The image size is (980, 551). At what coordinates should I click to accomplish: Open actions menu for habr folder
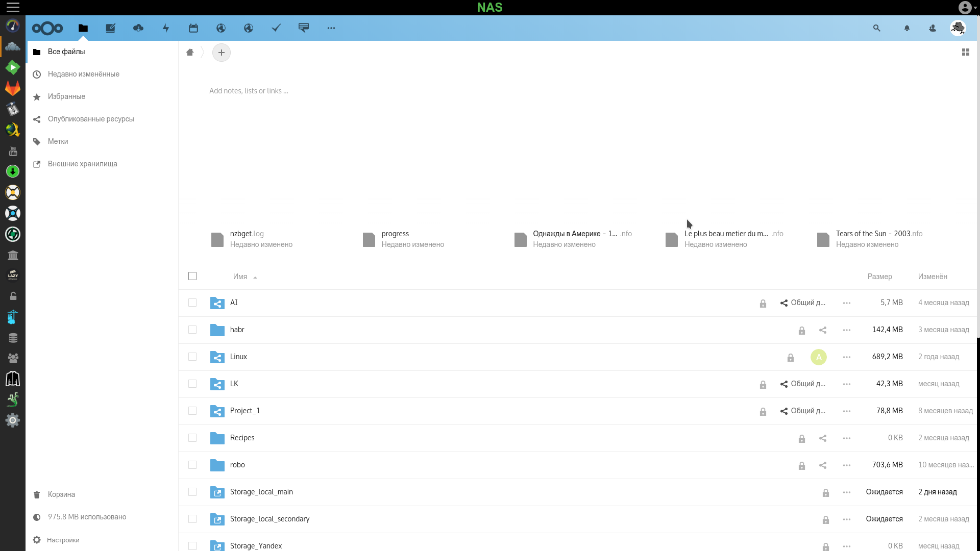coord(847,330)
